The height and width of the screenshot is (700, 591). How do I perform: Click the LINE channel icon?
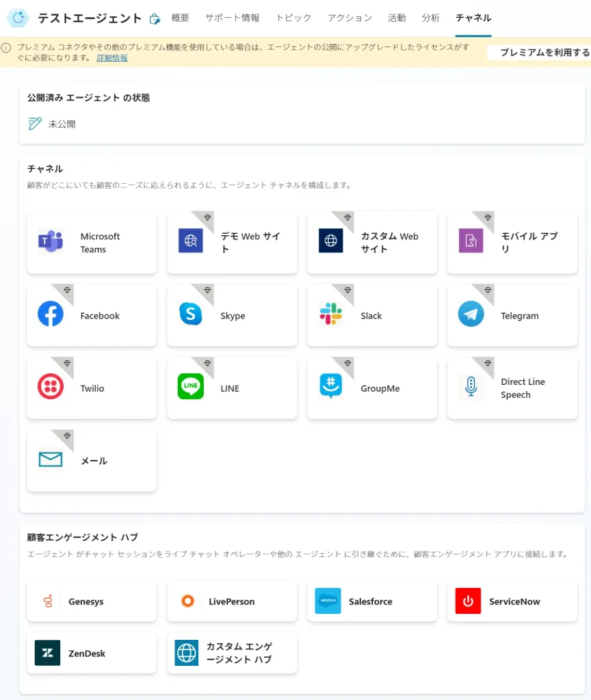click(x=191, y=387)
